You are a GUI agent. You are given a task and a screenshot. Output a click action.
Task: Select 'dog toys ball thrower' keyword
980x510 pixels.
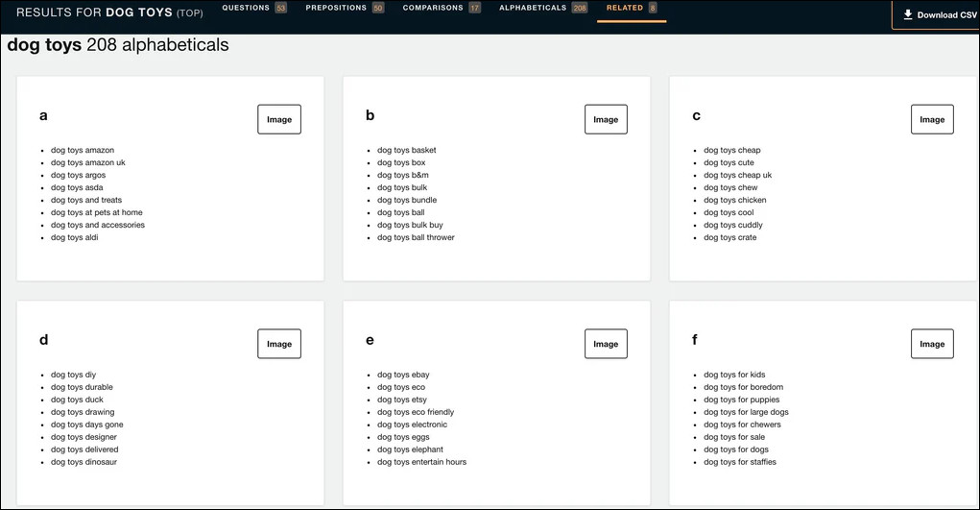(x=416, y=237)
